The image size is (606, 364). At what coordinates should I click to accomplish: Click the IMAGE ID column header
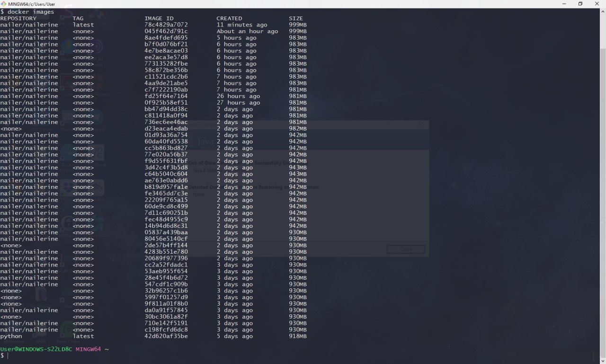159,18
